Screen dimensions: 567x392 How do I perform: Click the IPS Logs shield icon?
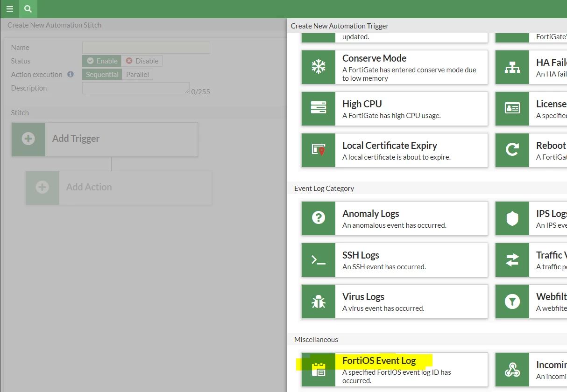[512, 218]
